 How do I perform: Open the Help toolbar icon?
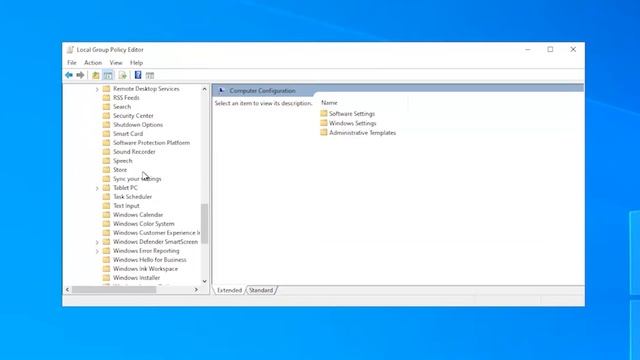tap(138, 75)
